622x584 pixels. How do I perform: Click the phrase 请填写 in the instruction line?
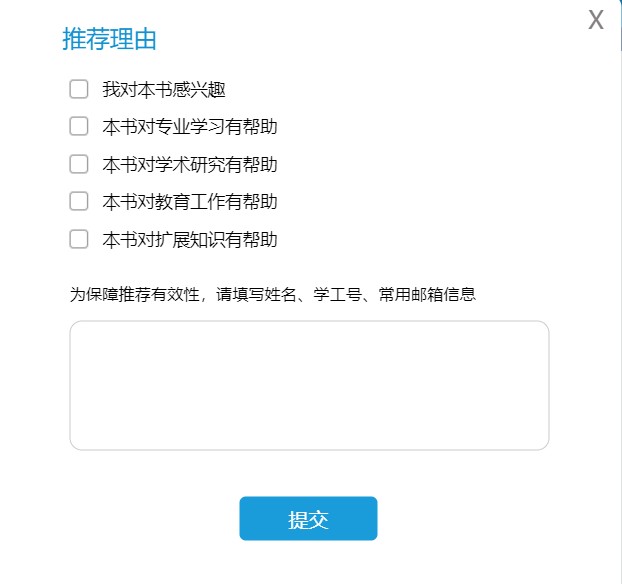point(240,294)
